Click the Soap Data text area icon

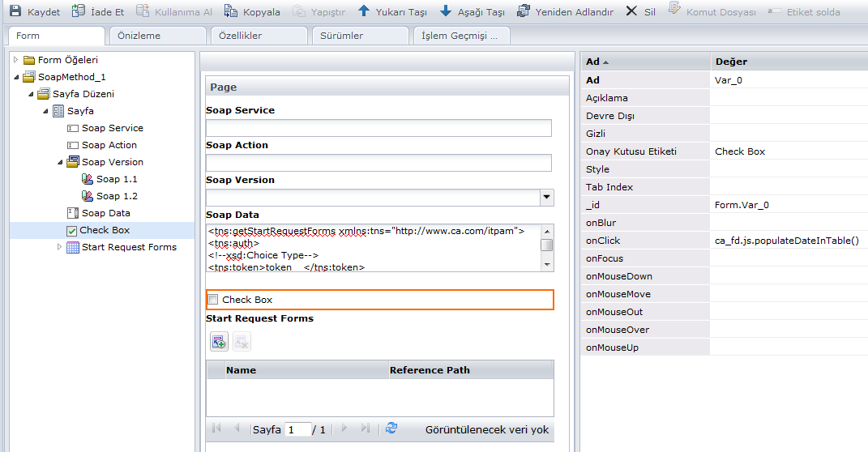(x=72, y=213)
